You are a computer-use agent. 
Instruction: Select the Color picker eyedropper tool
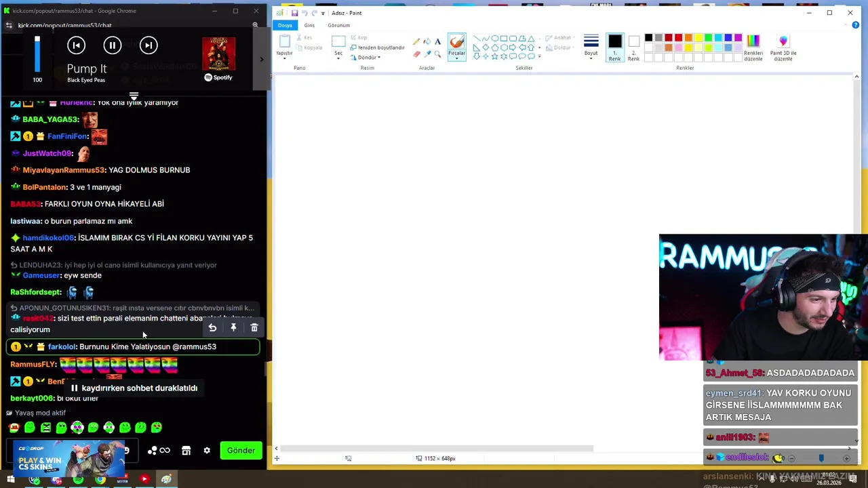coord(427,54)
